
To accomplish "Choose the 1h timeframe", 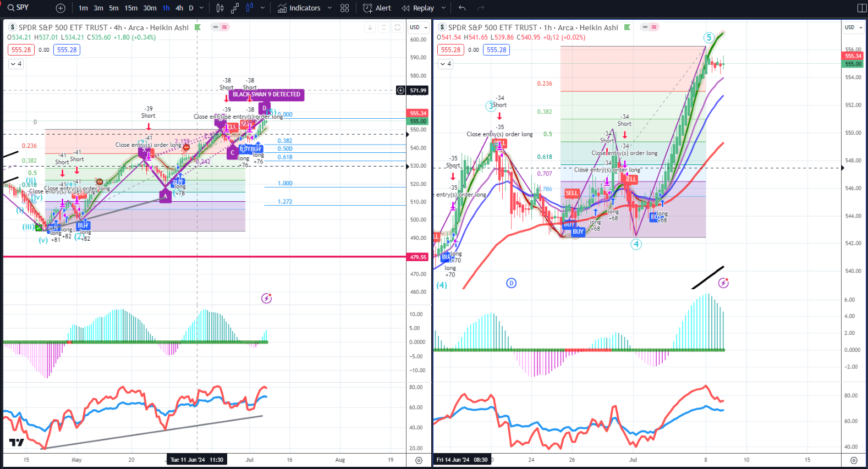I will [x=166, y=8].
